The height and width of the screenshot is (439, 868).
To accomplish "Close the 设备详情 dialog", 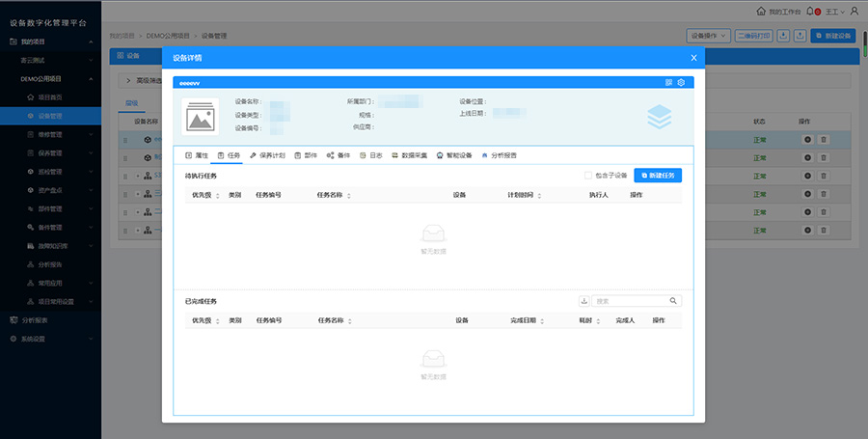I will (693, 58).
